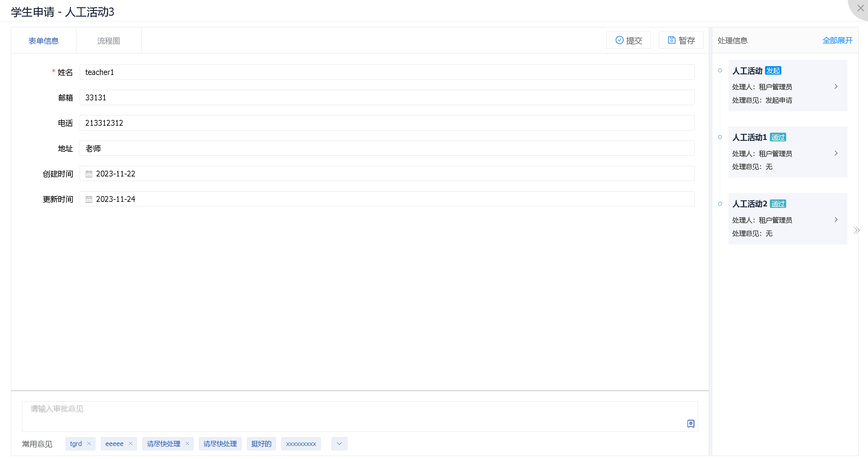Click into the 姓名 input field
868x459 pixels.
tap(386, 72)
